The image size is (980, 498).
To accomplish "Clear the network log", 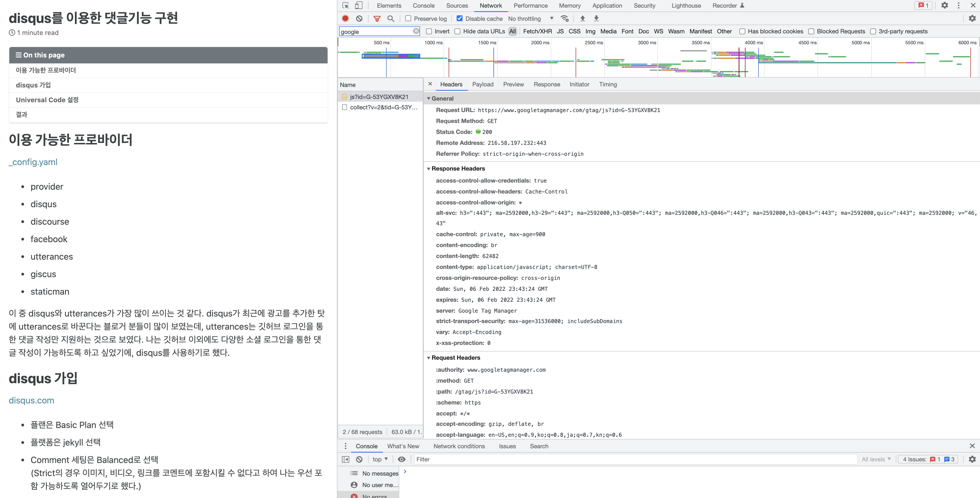I will click(x=359, y=18).
